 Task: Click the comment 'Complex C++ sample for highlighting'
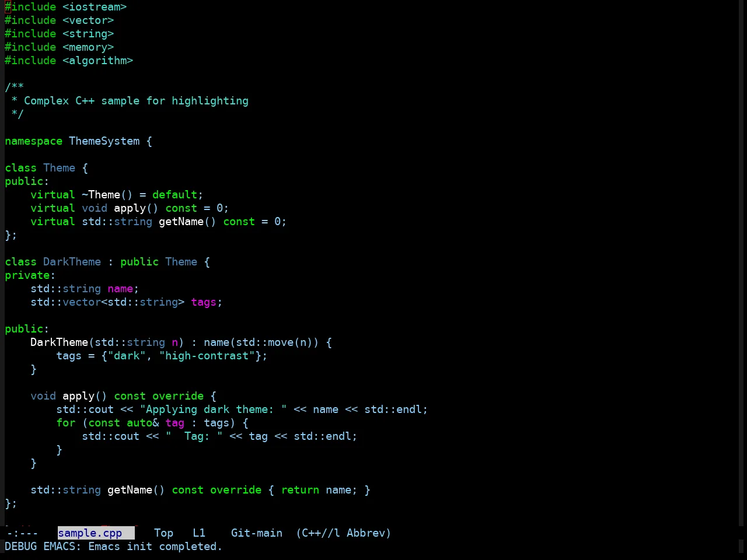(x=136, y=101)
